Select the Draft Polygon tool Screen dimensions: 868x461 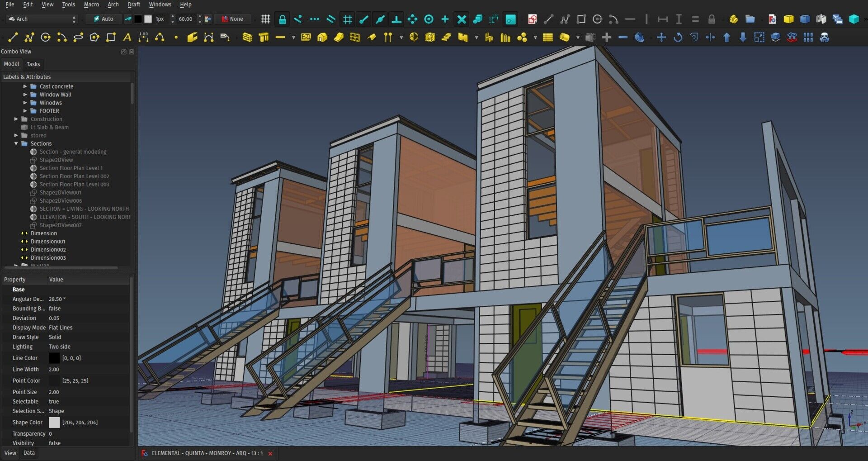click(x=94, y=38)
